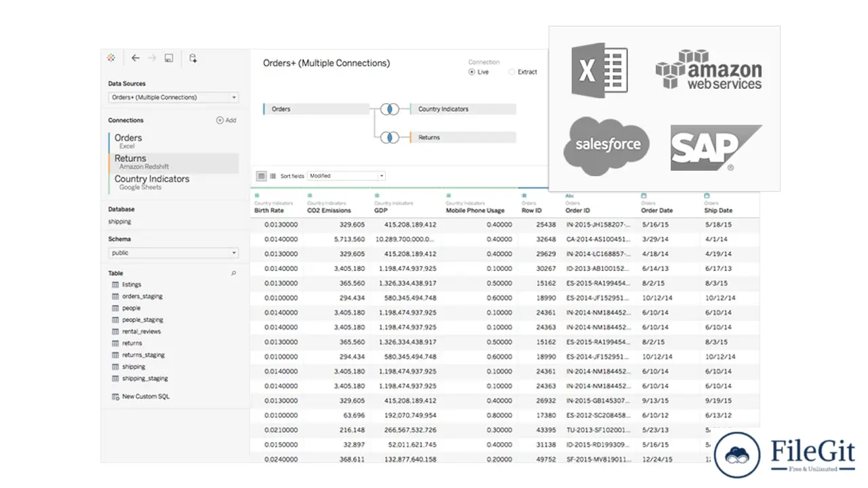
Task: Click Birth Rate cell 0.0210000
Action: pyautogui.click(x=281, y=430)
